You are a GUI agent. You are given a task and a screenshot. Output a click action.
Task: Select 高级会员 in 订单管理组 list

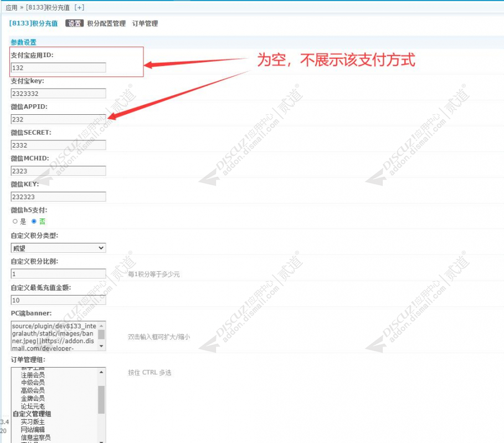coord(33,390)
